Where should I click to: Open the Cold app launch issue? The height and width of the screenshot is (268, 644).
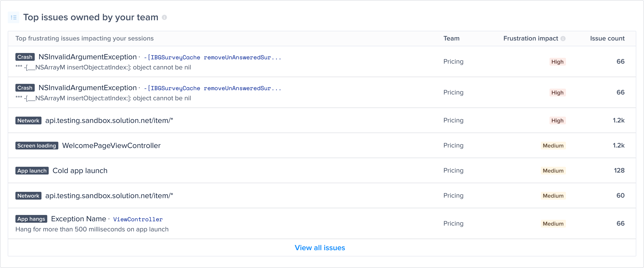pyautogui.click(x=80, y=170)
